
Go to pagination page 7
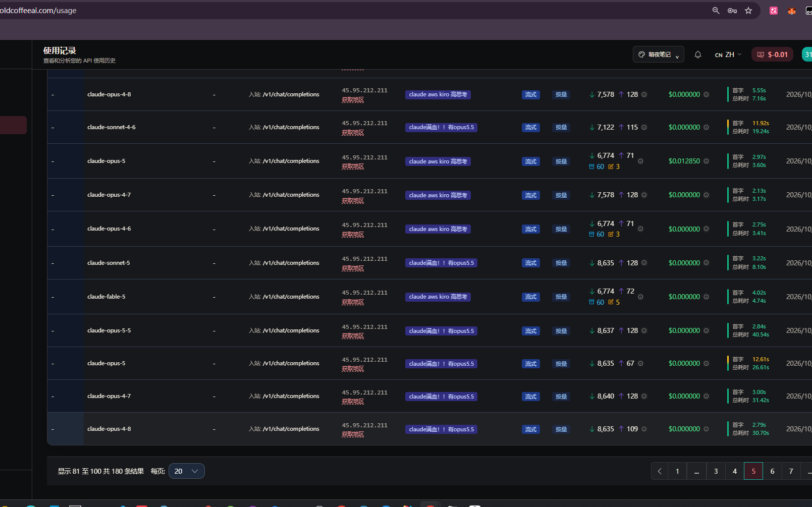click(x=791, y=471)
